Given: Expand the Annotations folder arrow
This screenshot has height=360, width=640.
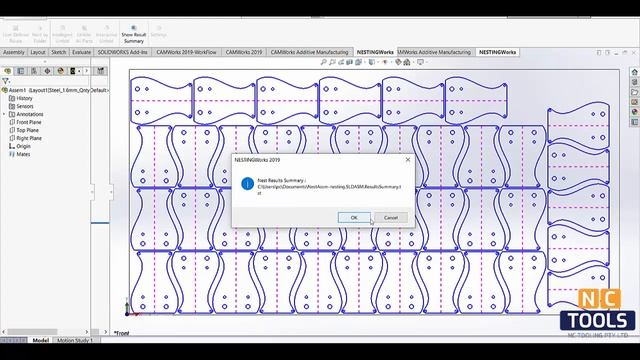Looking at the screenshot, I should pos(4,114).
